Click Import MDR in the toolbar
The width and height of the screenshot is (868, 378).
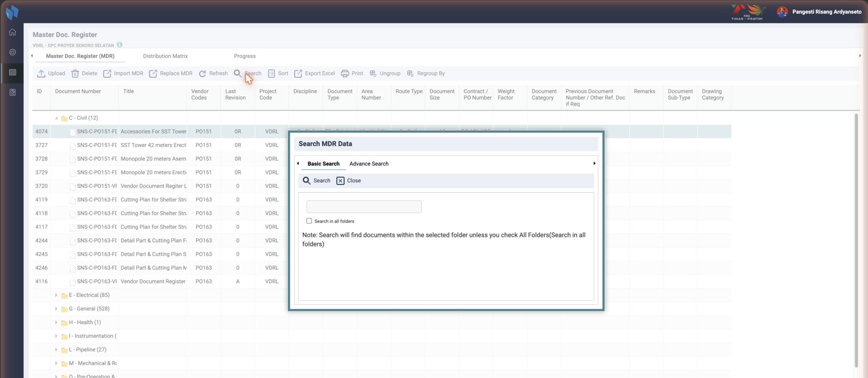tap(123, 73)
